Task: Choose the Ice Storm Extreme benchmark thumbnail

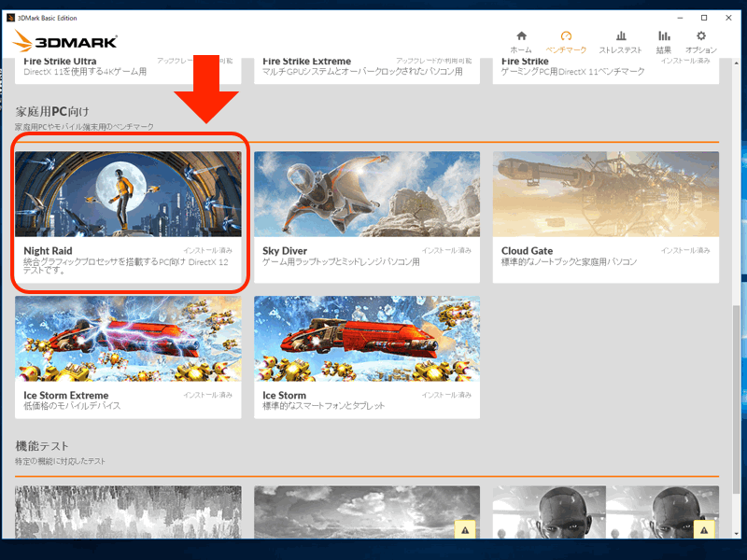Action: [x=128, y=339]
